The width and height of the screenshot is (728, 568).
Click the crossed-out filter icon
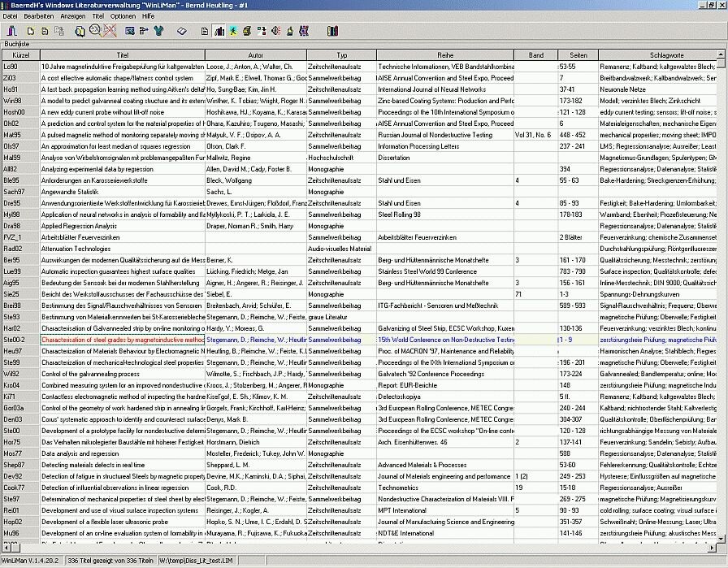tap(110, 31)
